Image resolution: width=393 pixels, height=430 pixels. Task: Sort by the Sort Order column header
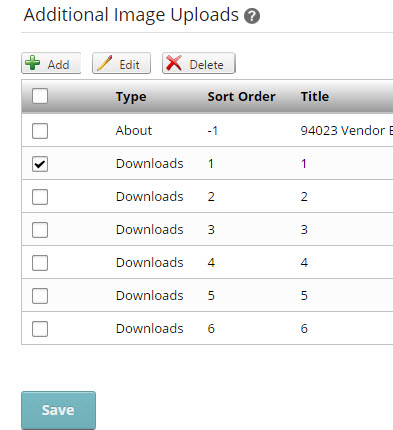241,97
